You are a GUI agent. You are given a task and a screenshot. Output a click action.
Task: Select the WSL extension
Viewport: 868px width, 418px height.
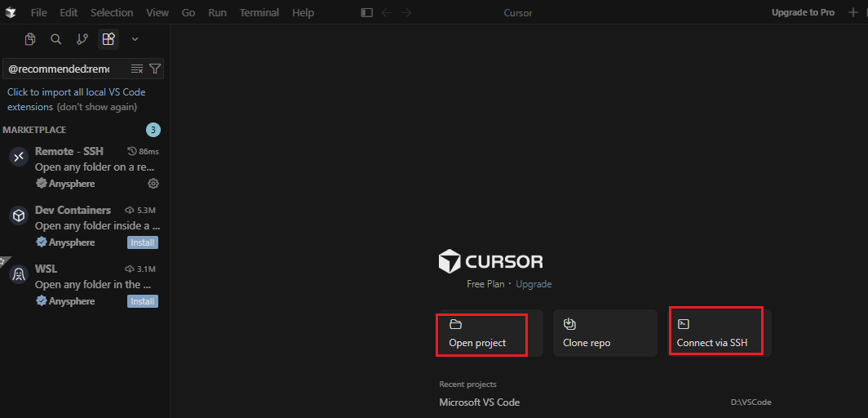(x=84, y=285)
